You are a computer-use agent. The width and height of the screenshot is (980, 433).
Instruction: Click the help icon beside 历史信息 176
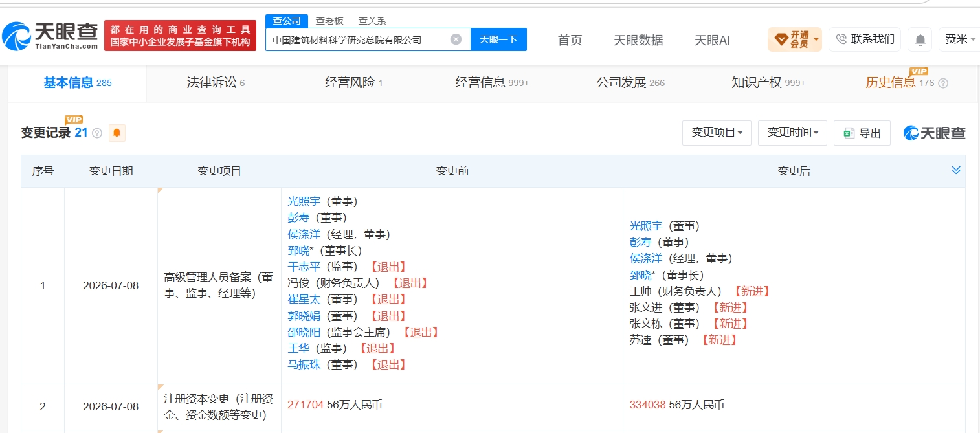(943, 83)
